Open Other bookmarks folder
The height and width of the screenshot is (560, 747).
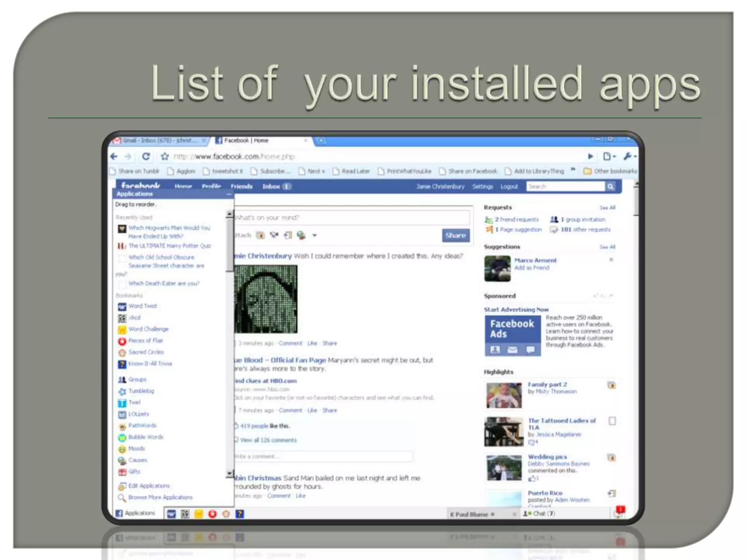(x=610, y=171)
